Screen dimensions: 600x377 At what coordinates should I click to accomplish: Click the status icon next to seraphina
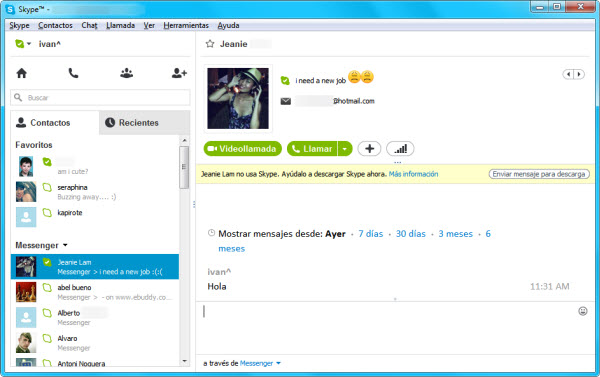coord(47,188)
